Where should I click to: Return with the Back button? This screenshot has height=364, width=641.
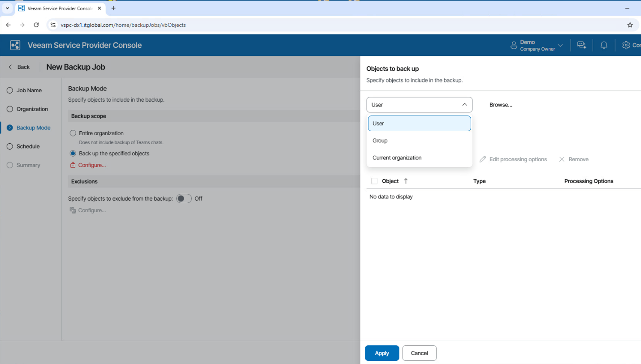(19, 67)
